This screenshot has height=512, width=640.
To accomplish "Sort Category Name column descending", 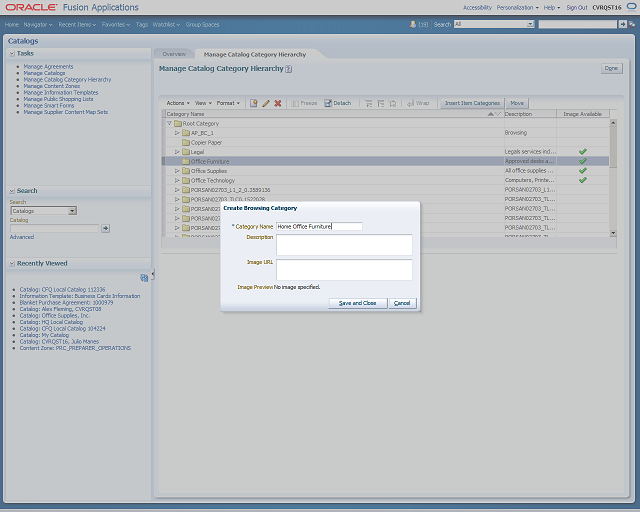I will tap(497, 114).
